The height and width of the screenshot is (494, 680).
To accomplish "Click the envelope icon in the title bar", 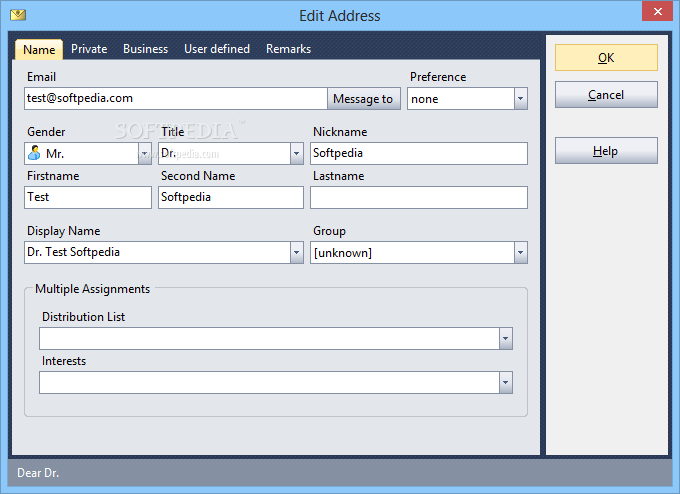I will 18,15.
